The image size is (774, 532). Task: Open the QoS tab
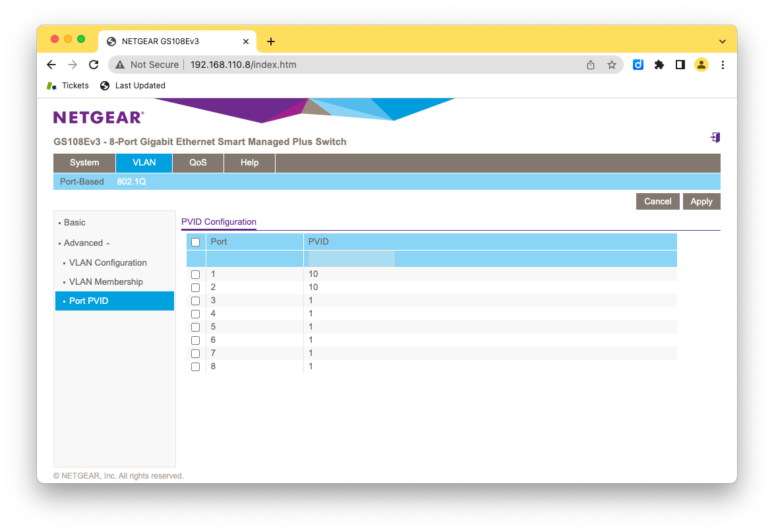tap(198, 163)
